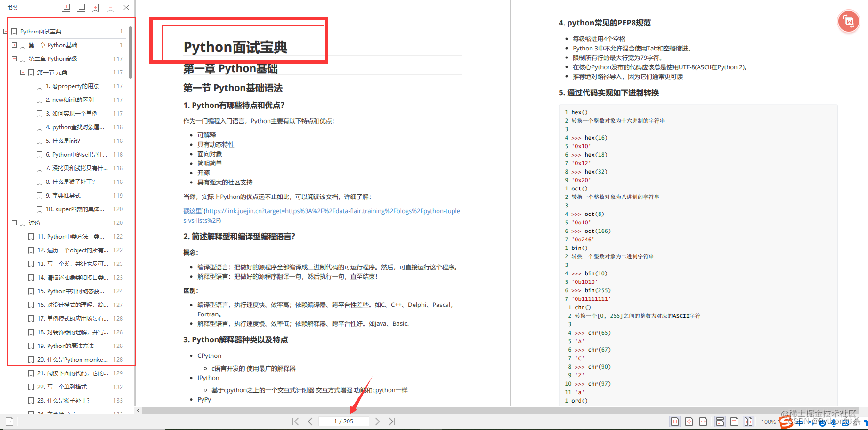
Task: Check the box beside 讨论 bookmark
Action: (x=23, y=223)
